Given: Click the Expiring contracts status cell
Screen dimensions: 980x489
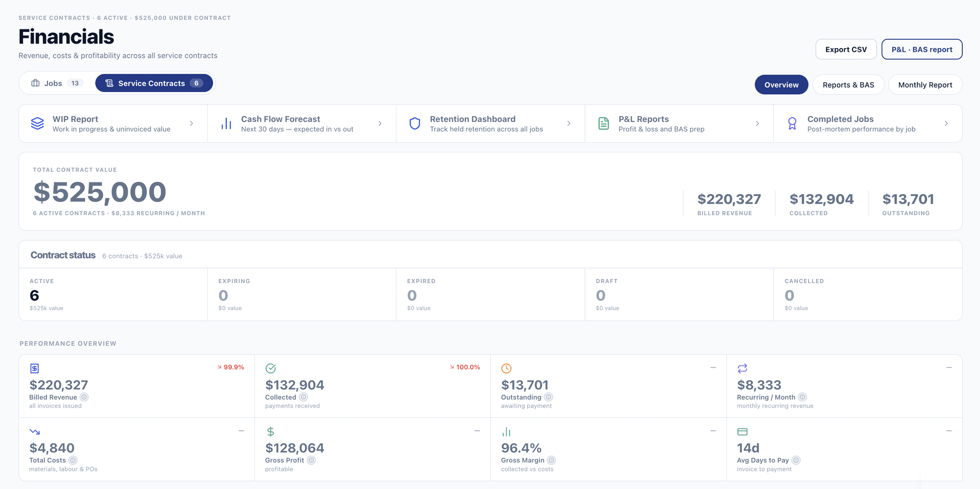Looking at the screenshot, I should pos(302,294).
